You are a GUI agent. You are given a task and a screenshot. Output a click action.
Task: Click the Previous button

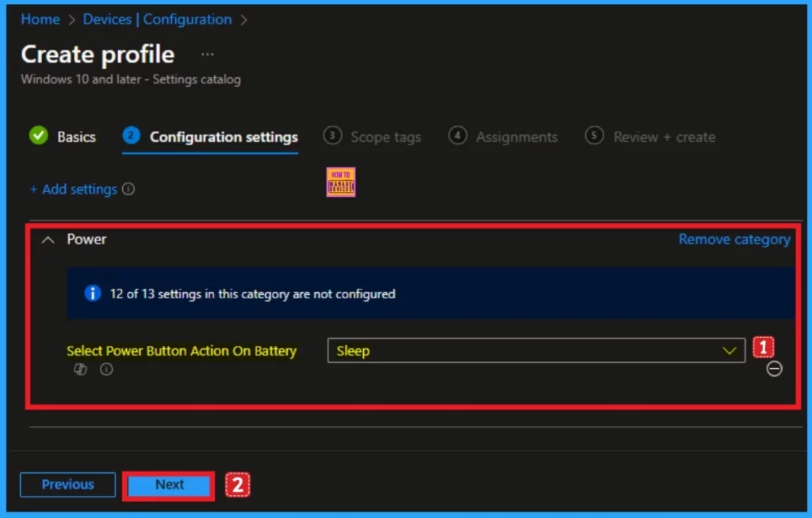click(68, 485)
